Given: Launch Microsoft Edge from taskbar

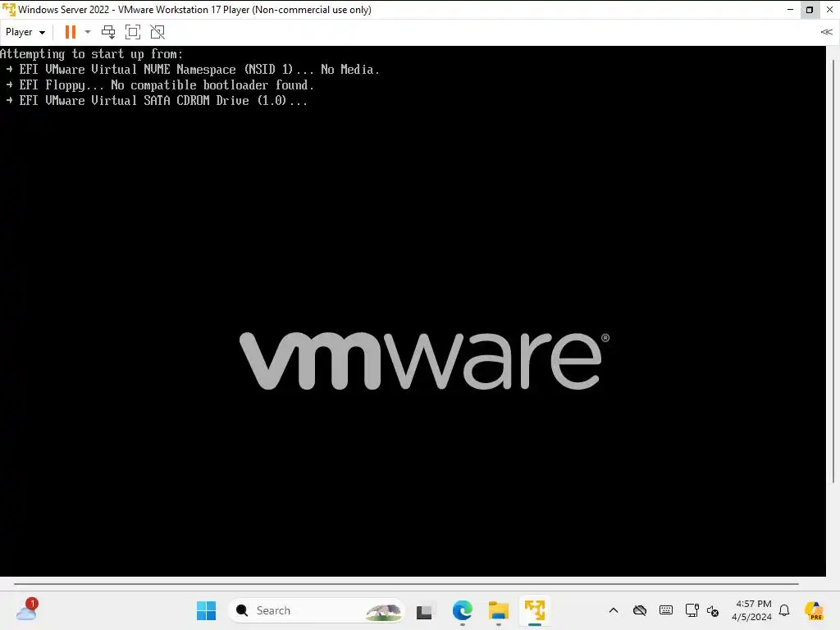Looking at the screenshot, I should click(462, 610).
